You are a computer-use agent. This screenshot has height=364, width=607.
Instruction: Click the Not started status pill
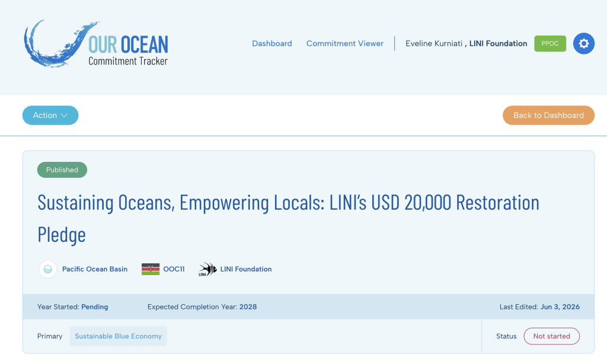tap(552, 336)
